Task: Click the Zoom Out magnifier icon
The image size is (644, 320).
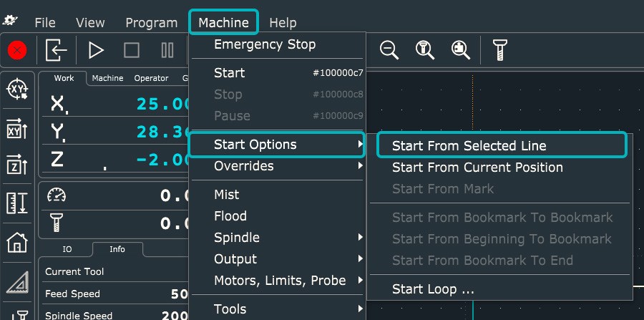Action: [x=389, y=50]
